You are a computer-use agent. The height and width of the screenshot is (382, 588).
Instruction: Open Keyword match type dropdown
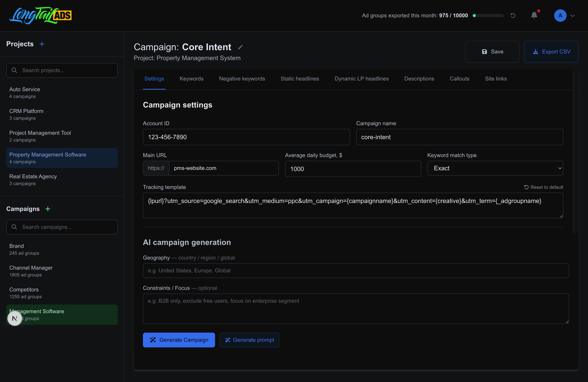pyautogui.click(x=495, y=168)
